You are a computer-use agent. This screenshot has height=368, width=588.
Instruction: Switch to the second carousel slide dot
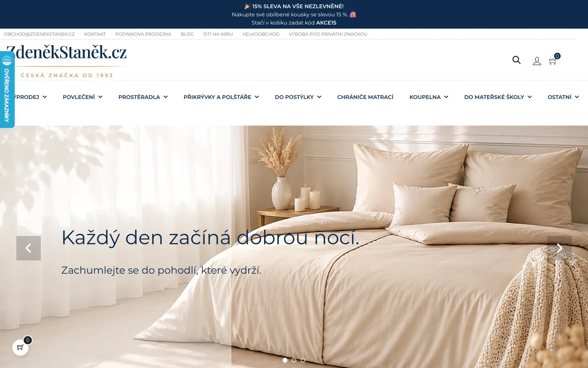click(x=294, y=360)
